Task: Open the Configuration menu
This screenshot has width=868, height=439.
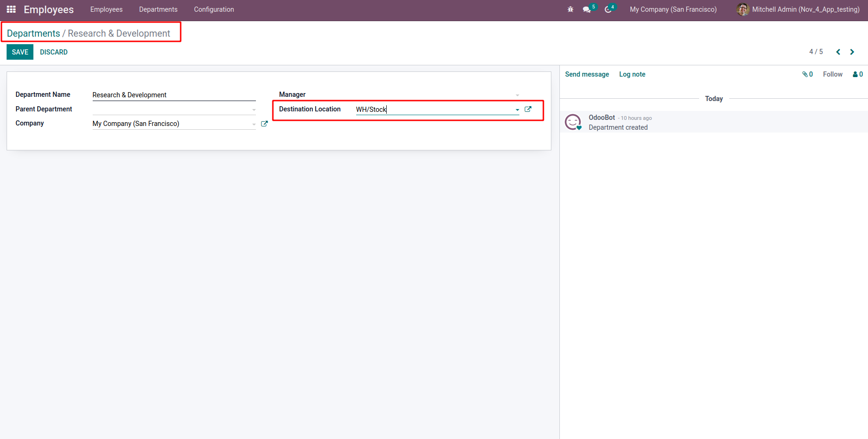Action: pos(214,9)
